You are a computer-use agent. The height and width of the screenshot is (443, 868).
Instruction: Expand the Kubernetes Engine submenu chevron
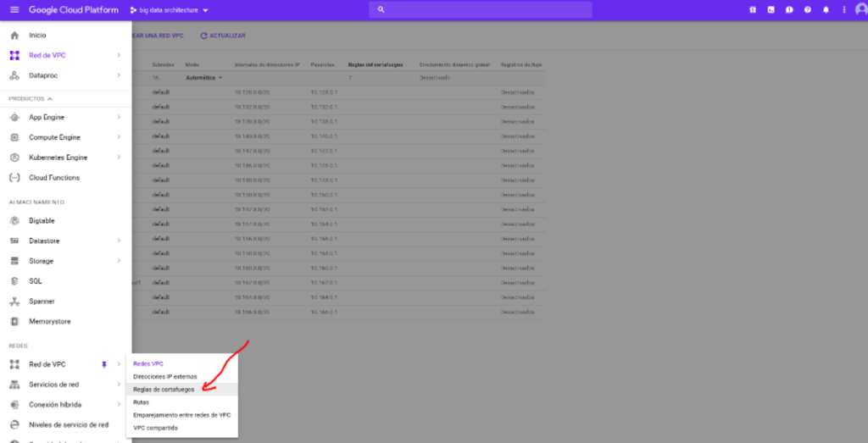tap(119, 158)
